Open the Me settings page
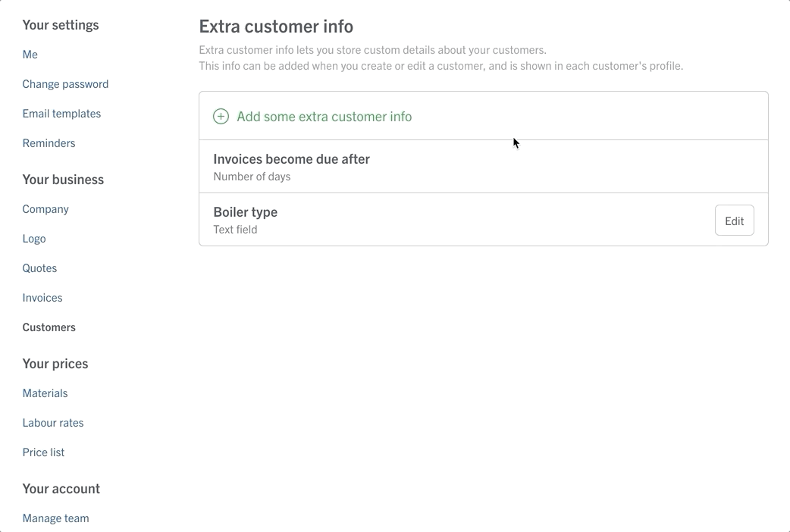Image resolution: width=790 pixels, height=532 pixels. tap(30, 55)
